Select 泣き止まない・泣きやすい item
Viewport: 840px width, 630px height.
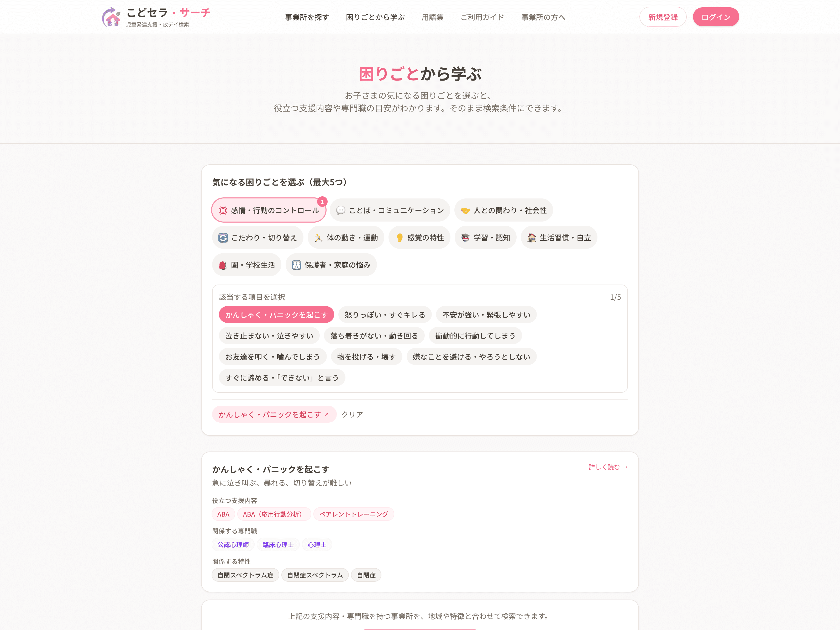pos(269,336)
